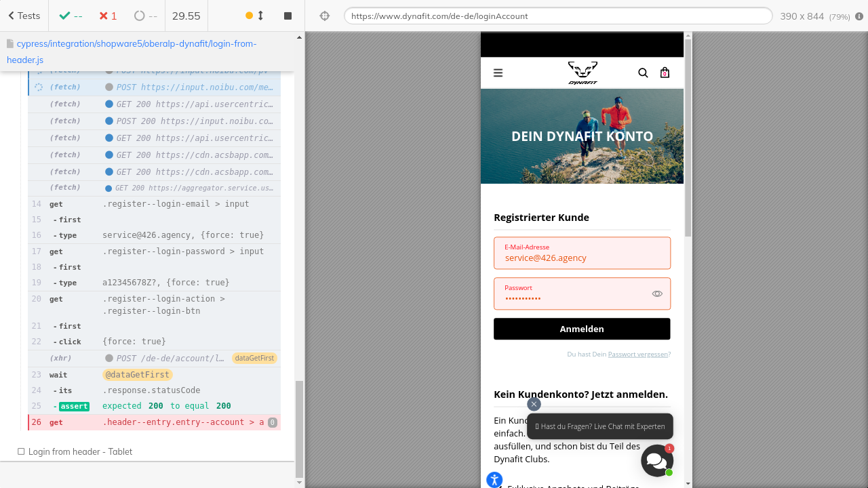Click the Anmelden login button
This screenshot has height=488, width=868.
coord(581,329)
